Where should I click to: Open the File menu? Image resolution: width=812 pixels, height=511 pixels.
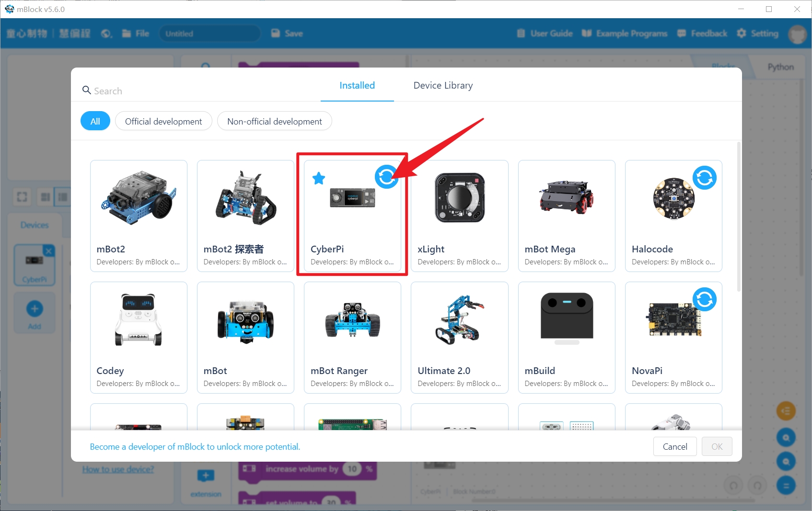coord(135,34)
